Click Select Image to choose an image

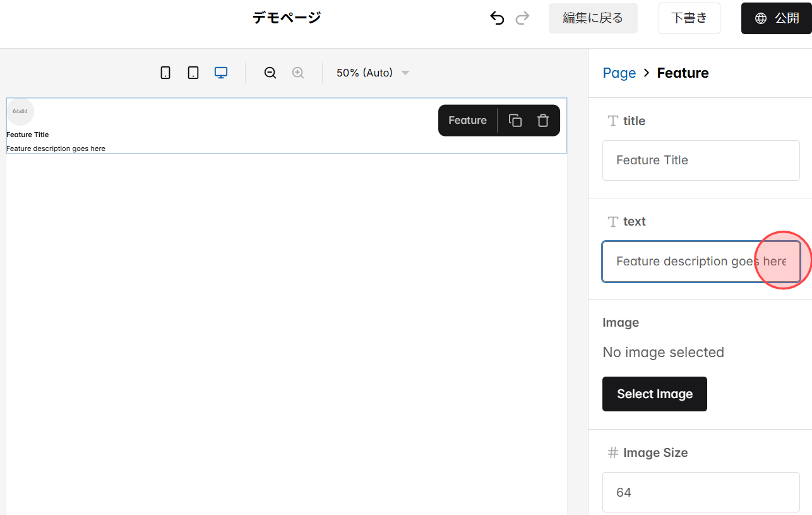click(654, 394)
